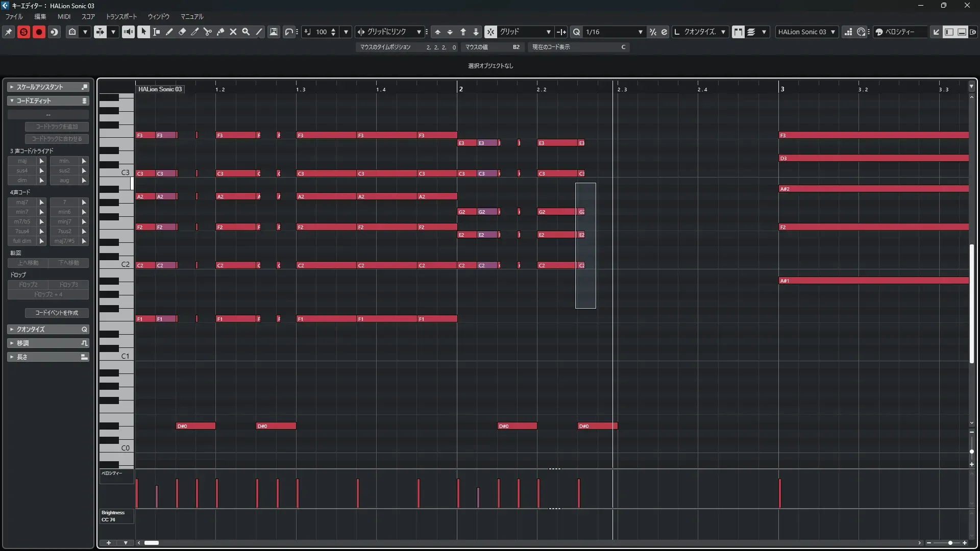Viewport: 980px width, 551px height.
Task: Open the MIDI menu
Action: [64, 16]
